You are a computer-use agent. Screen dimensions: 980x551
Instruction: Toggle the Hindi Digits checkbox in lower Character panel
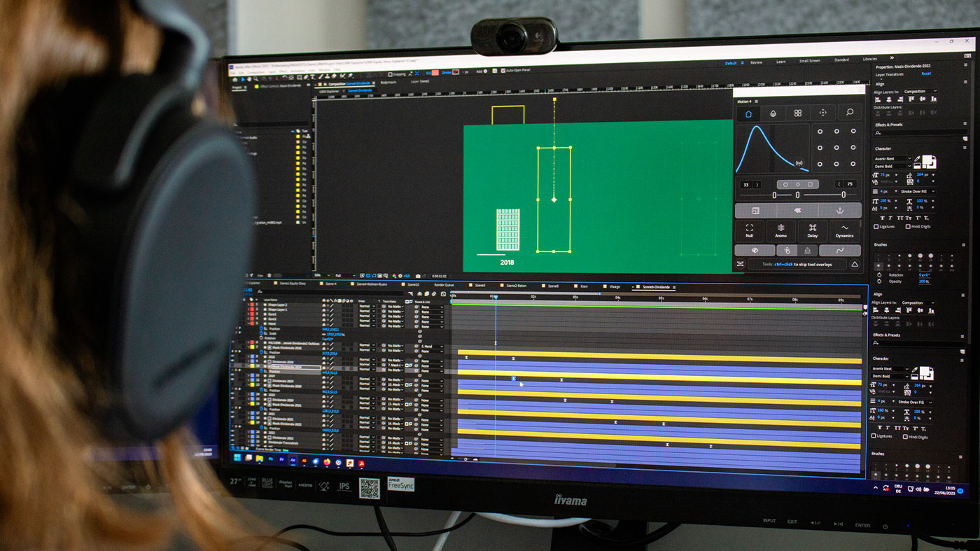click(x=906, y=437)
